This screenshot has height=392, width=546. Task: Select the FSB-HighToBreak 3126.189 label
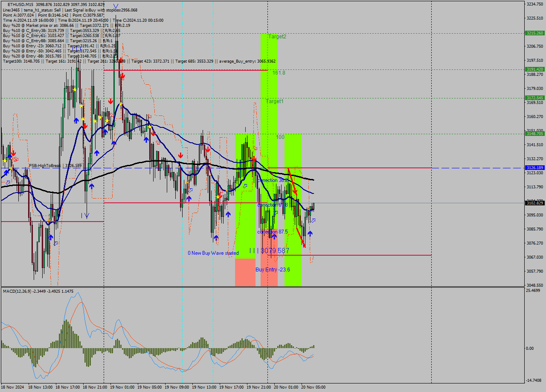[x=55, y=165]
